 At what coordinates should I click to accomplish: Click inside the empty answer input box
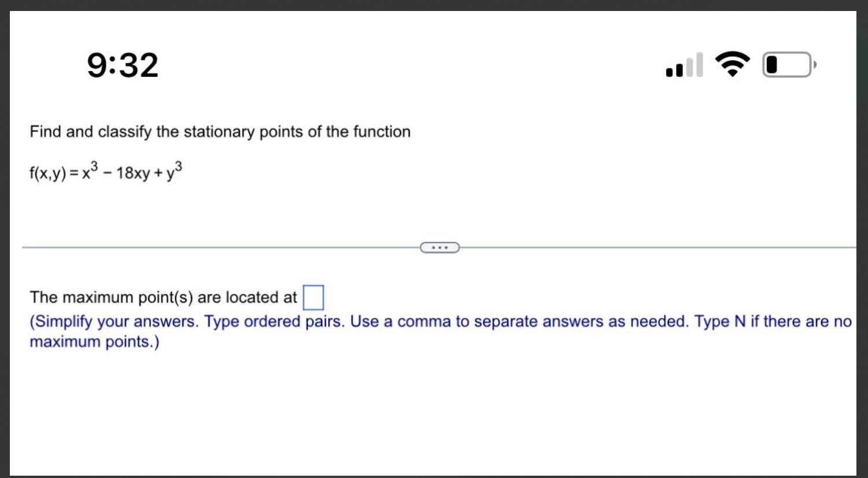(313, 296)
